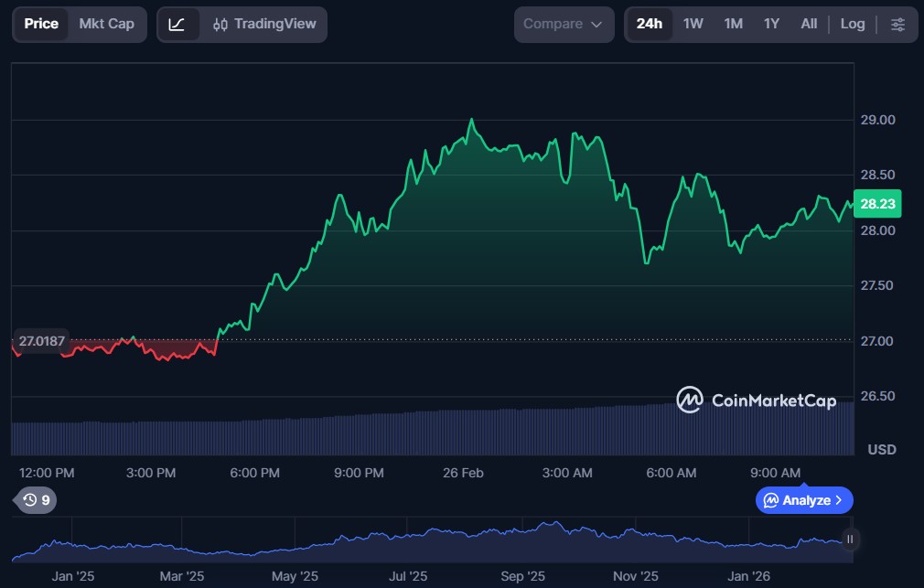924x588 pixels.
Task: Select the 1Y time range
Action: point(771,25)
